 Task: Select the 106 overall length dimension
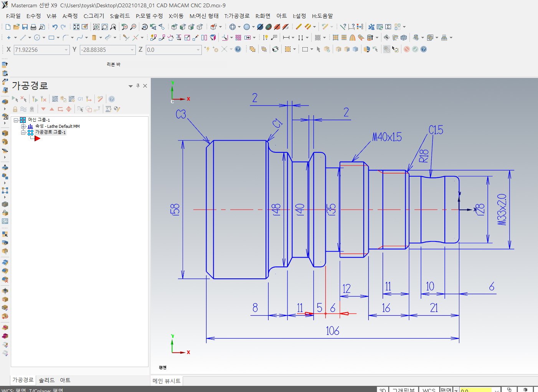tap(332, 331)
